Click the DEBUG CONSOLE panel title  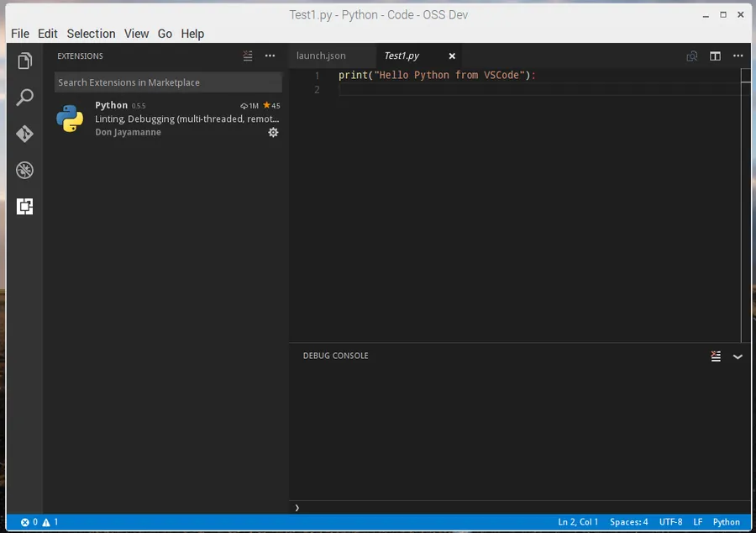tap(335, 356)
